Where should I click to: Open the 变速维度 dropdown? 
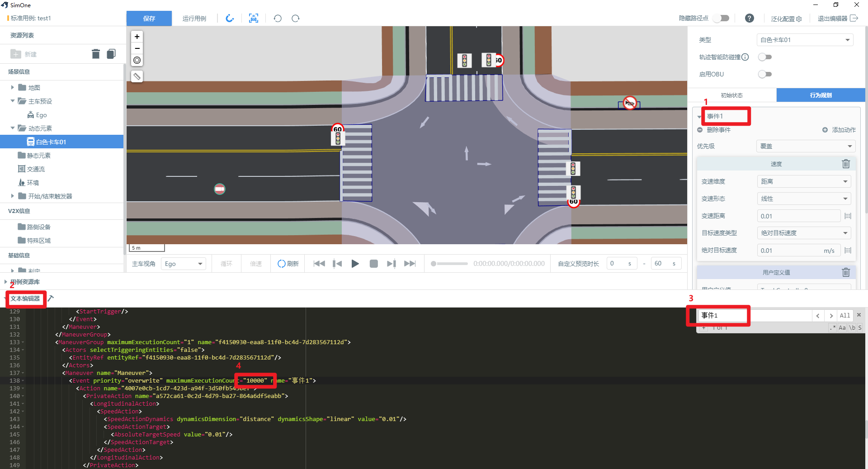coord(804,181)
